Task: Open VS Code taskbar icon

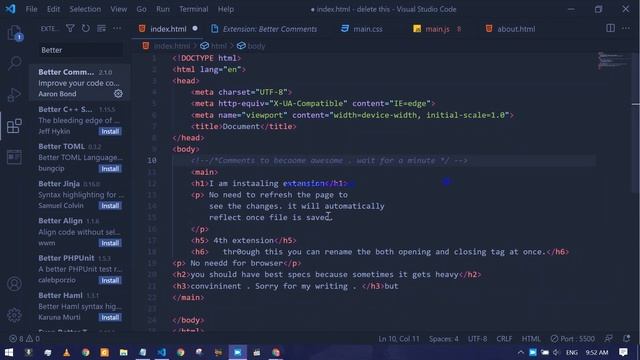Action: pyautogui.click(x=162, y=352)
